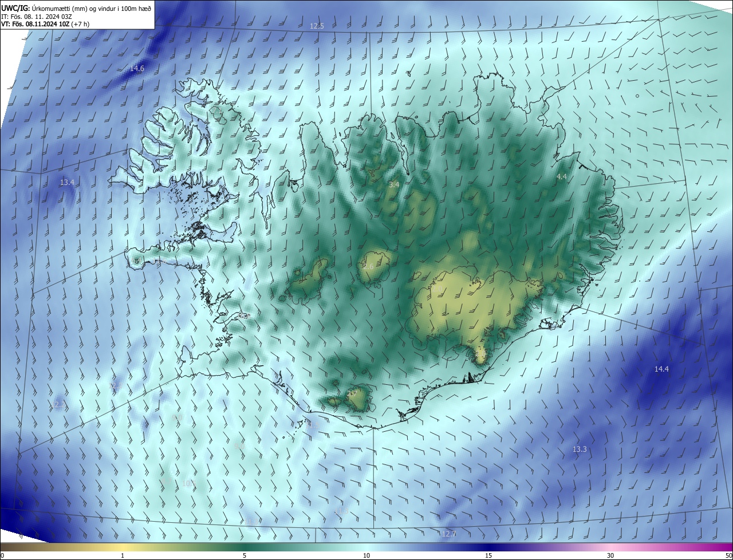This screenshot has width=733, height=560.
Task: Select the 4.4 value label on map
Action: click(x=561, y=177)
